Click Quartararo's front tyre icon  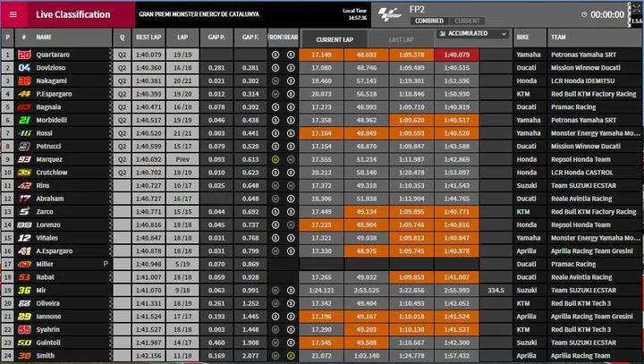[275, 55]
